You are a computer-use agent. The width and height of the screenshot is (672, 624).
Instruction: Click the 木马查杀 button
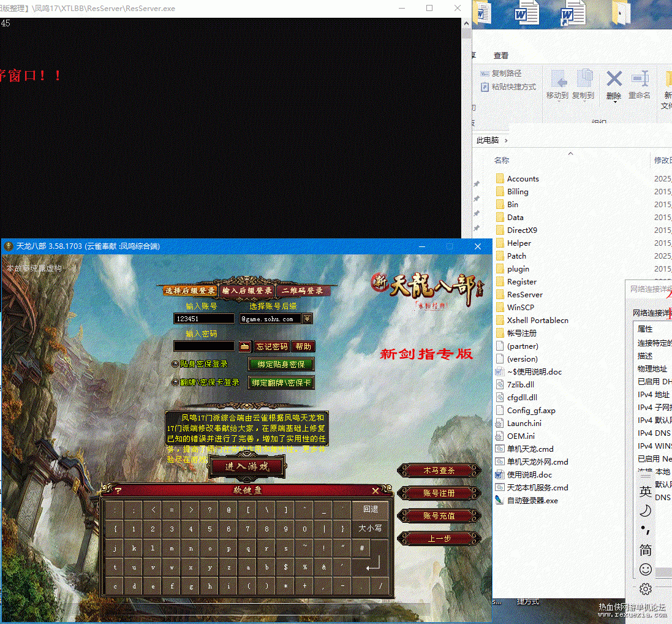tap(439, 471)
